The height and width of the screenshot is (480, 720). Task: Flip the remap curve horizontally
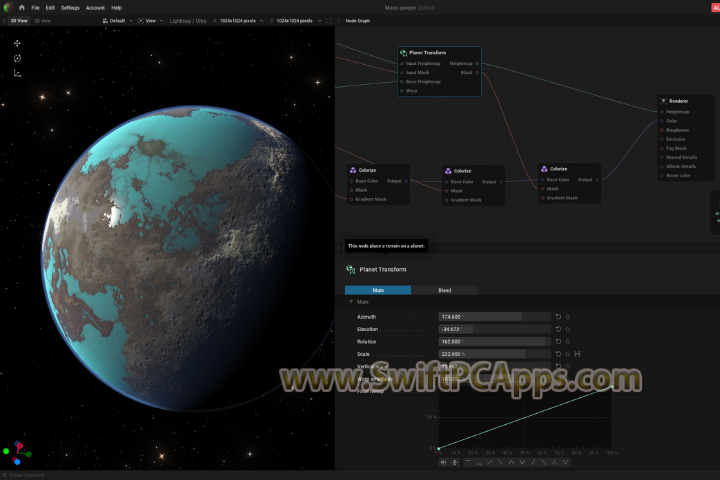(444, 463)
